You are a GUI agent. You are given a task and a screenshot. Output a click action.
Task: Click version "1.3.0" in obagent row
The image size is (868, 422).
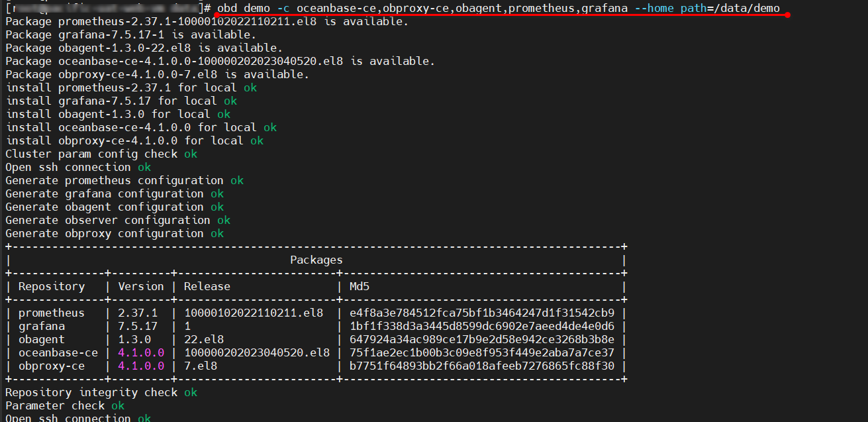134,339
